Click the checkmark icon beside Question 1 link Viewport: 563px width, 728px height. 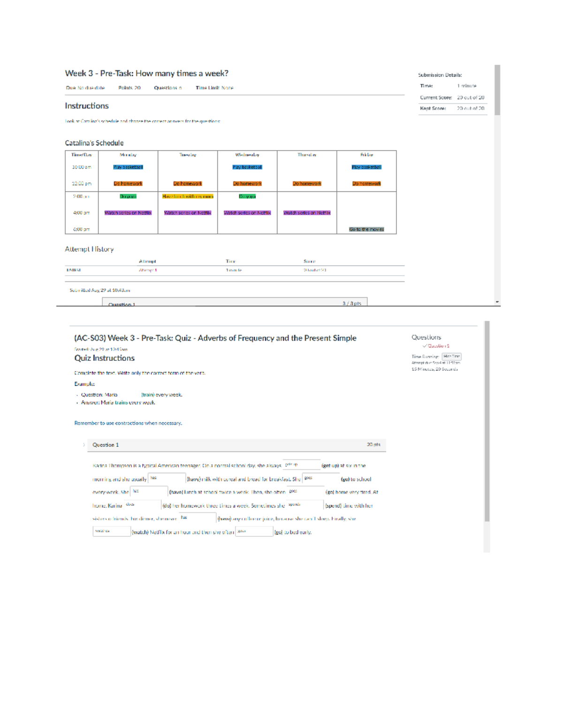(425, 346)
